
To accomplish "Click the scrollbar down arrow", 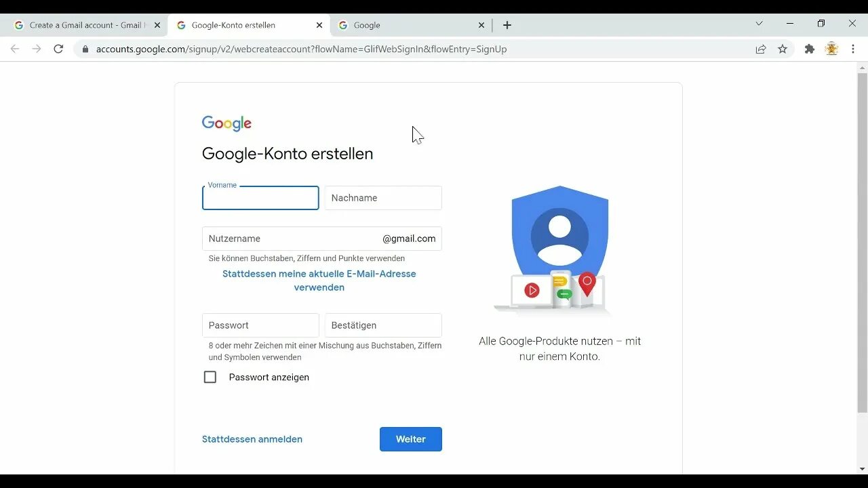I will [x=862, y=469].
